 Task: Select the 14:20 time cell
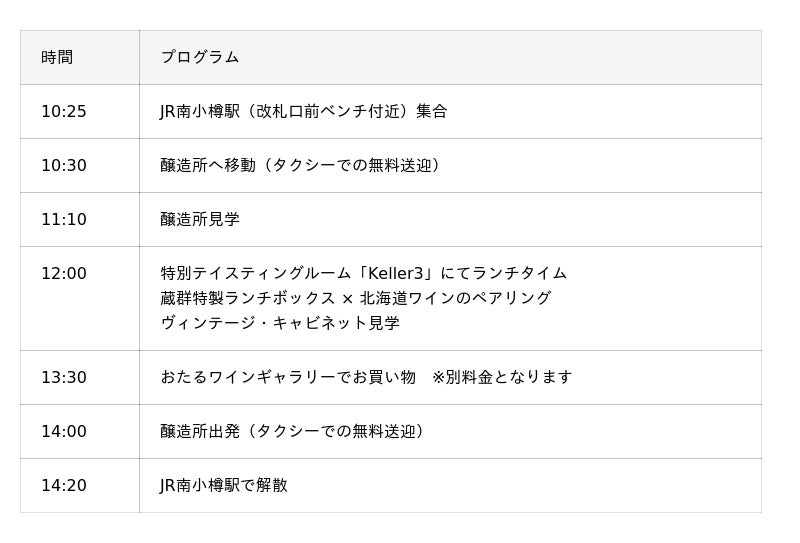click(x=64, y=485)
